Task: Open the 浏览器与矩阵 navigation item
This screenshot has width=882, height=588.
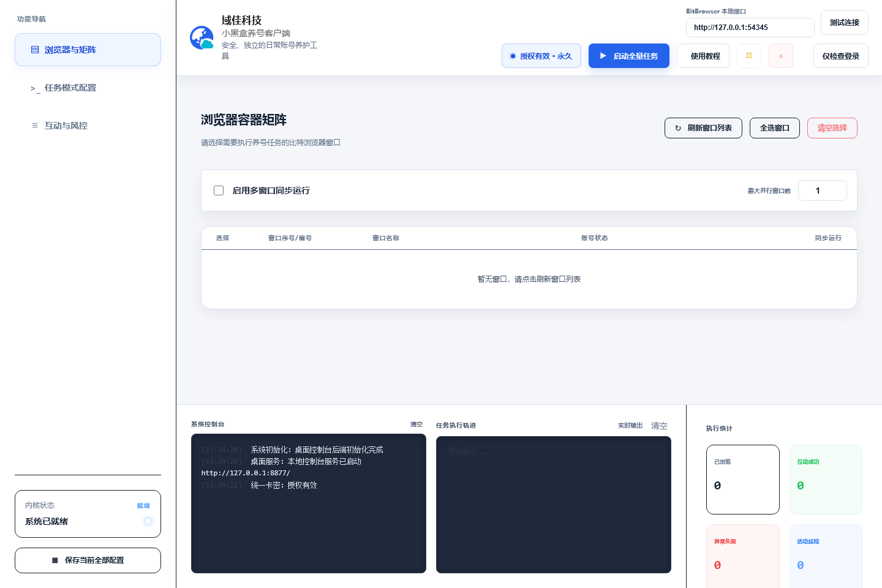Action: coord(88,50)
